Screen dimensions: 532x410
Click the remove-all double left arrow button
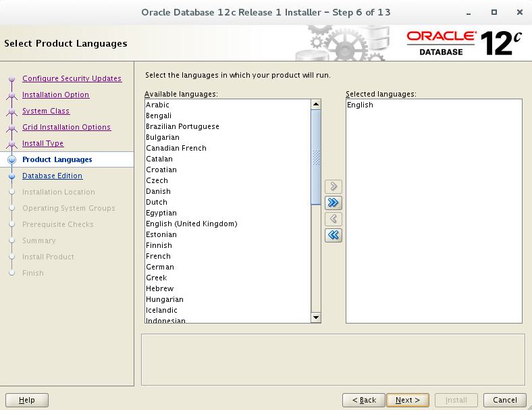pos(334,235)
